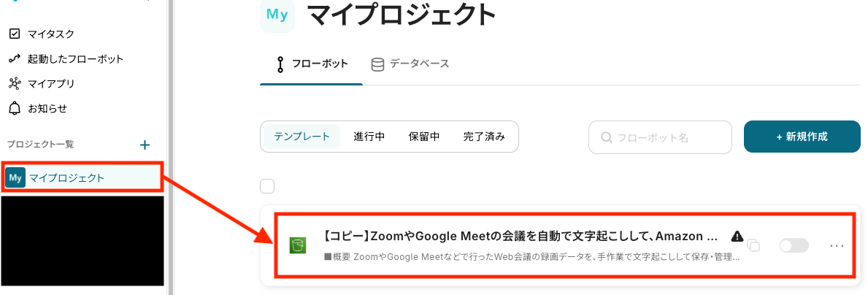Click the My Apps icon
868x295 pixels.
[x=15, y=83]
